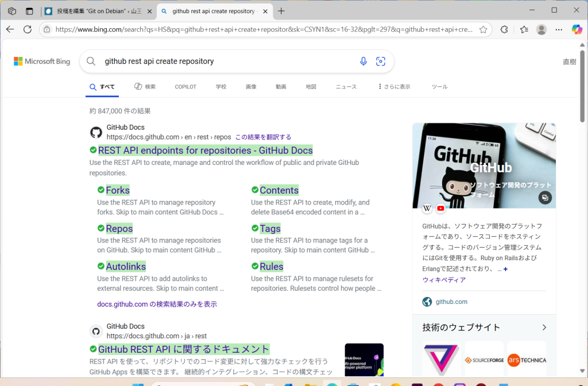
Task: Close the 'Git on Debian' tab
Action: click(150, 11)
